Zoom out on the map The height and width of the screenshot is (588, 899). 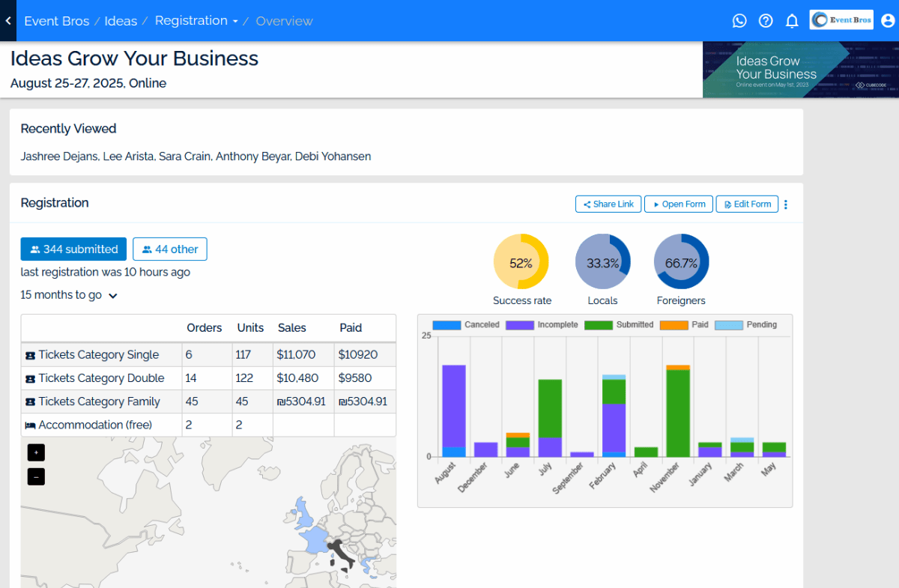[x=36, y=476]
